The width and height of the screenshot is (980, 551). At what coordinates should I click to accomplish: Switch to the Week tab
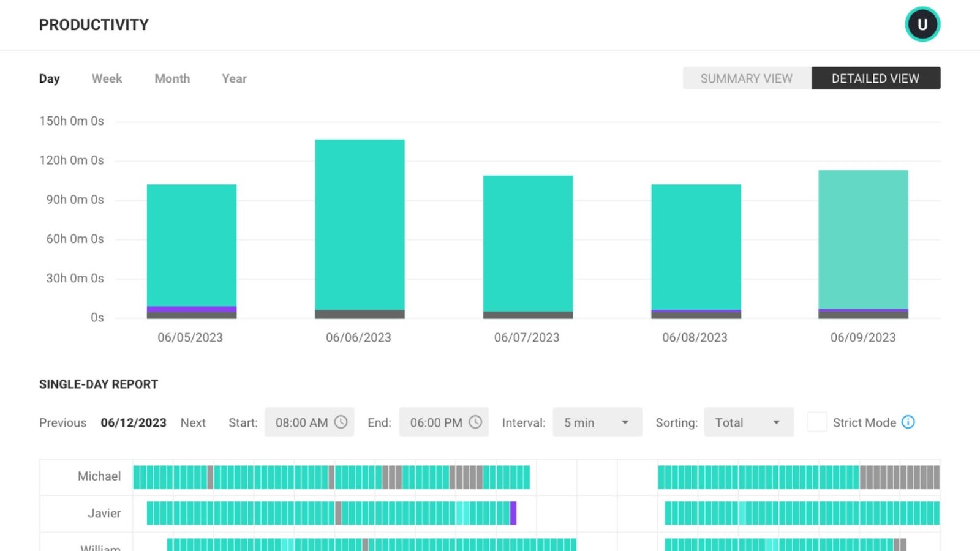(107, 78)
